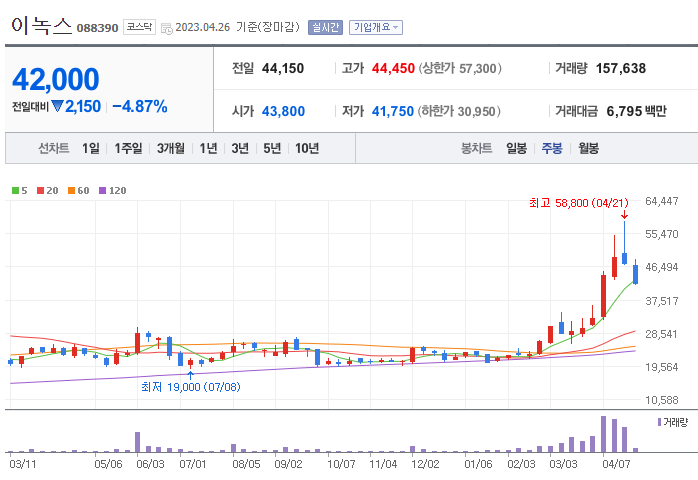Show the 5년 line chart
This screenshot has height=480, width=698.
[x=272, y=148]
